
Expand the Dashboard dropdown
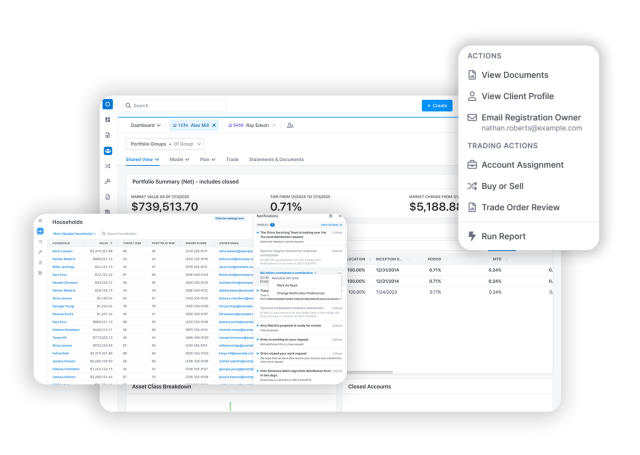point(145,125)
